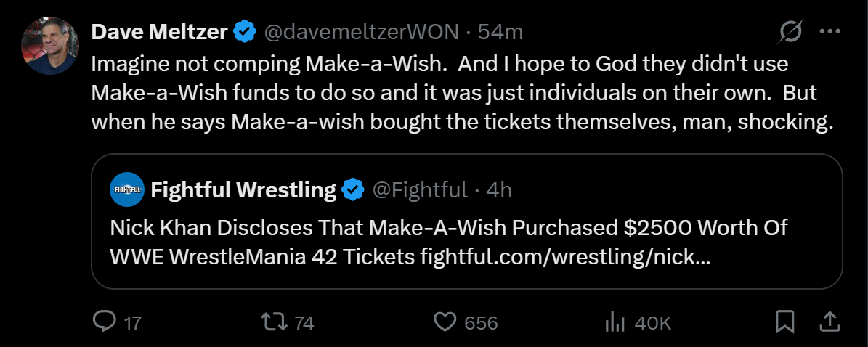The width and height of the screenshot is (868, 347).
Task: Click the reply comment icon
Action: [105, 322]
